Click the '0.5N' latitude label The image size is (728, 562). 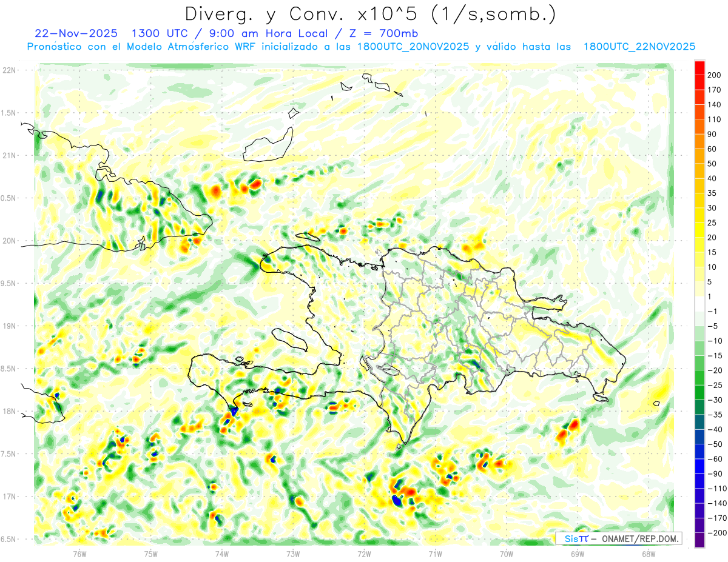click(8, 198)
